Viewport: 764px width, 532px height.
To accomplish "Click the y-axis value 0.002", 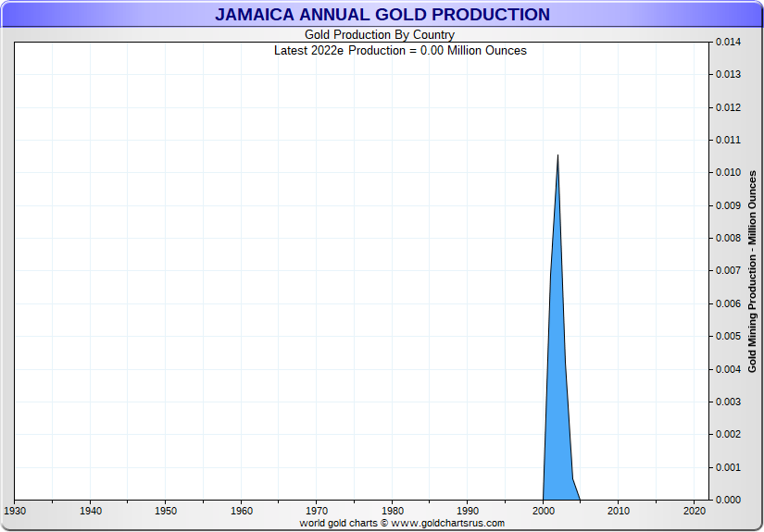I will pos(728,434).
